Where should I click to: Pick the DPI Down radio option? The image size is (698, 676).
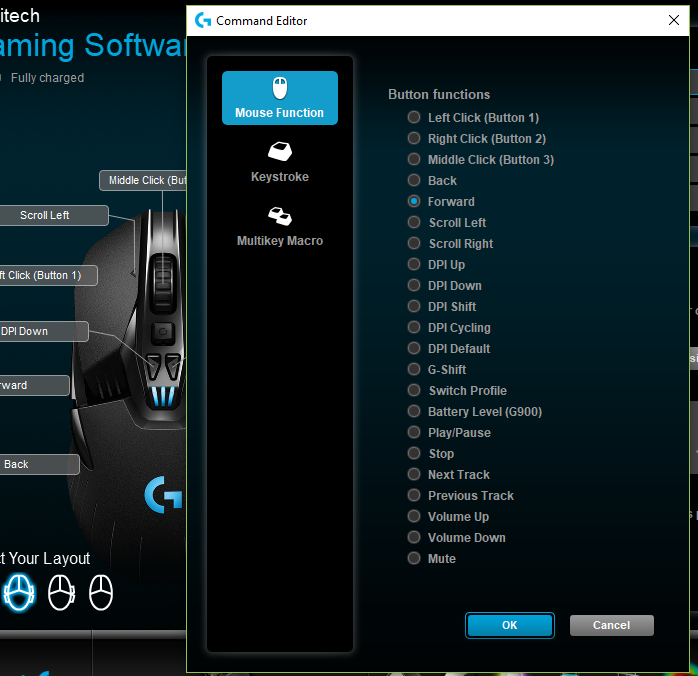414,285
